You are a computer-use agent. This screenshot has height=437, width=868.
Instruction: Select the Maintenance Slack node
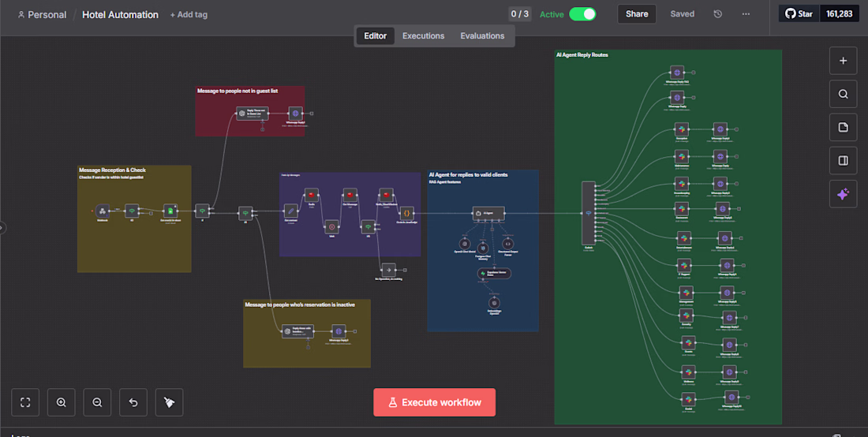click(x=682, y=156)
